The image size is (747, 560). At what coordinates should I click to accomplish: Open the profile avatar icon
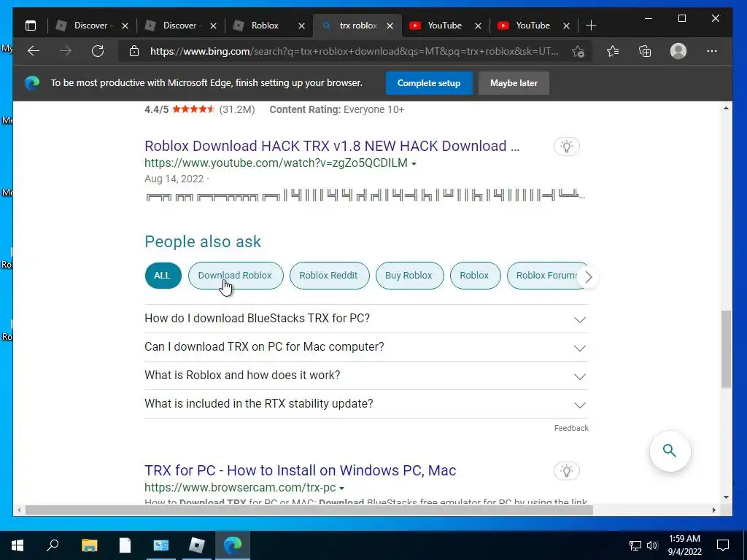[x=678, y=51]
